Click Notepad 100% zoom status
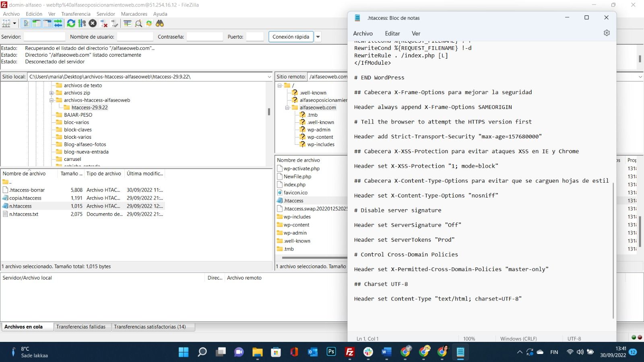Image resolution: width=644 pixels, height=362 pixels. (x=469, y=339)
